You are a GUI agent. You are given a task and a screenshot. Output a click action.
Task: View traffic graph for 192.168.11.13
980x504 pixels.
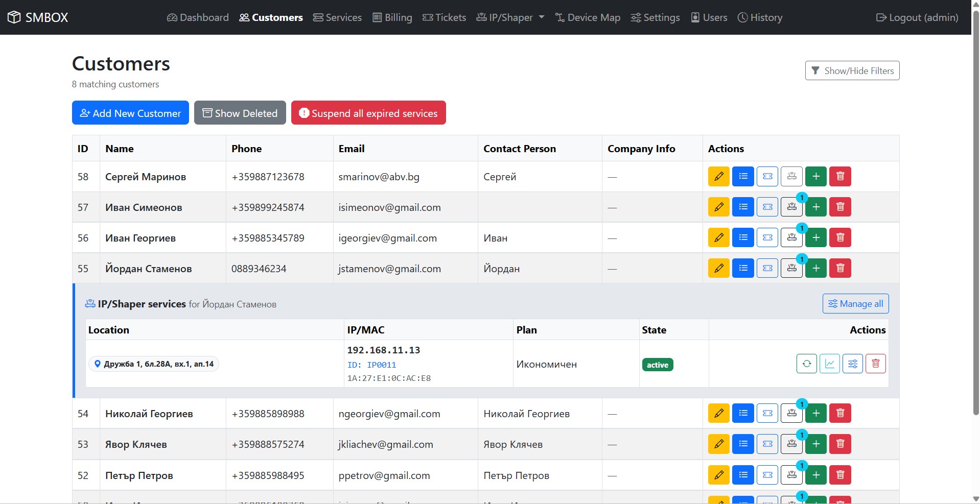pos(829,364)
